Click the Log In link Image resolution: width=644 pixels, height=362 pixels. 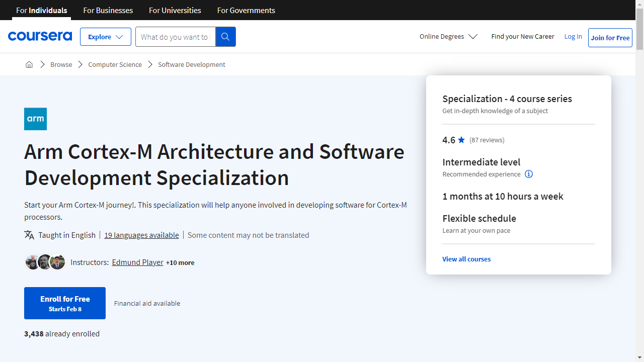tap(573, 36)
